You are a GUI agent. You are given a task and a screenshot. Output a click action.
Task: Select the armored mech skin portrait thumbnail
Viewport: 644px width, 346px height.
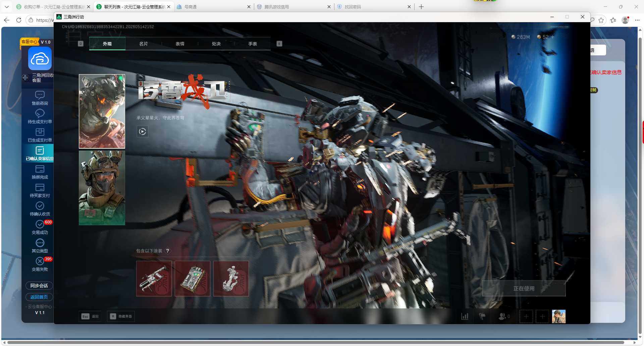[x=102, y=111]
